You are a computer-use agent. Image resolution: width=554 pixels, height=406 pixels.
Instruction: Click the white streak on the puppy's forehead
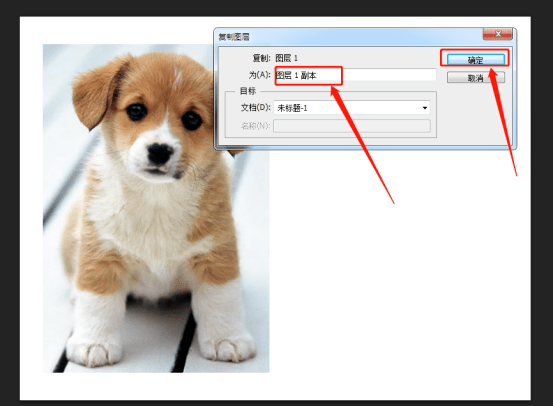178,78
